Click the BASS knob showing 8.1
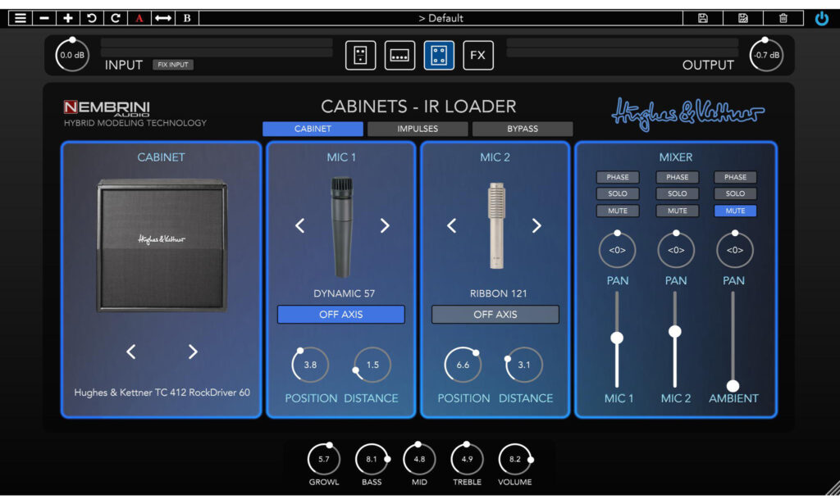 click(x=372, y=459)
